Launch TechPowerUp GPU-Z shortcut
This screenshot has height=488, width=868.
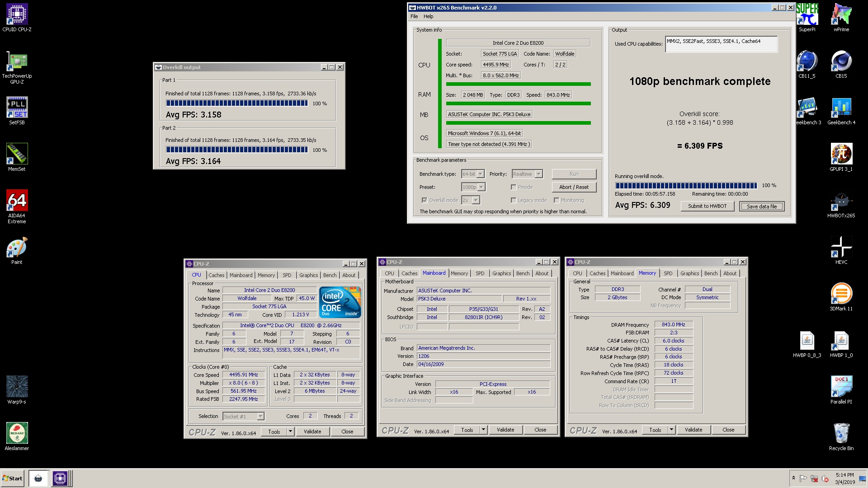pos(17,68)
